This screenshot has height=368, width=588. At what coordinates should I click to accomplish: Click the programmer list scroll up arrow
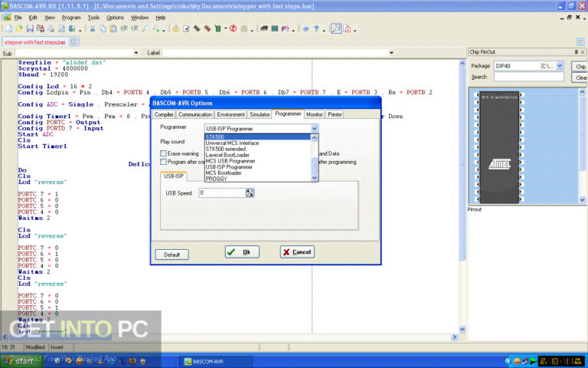click(315, 138)
